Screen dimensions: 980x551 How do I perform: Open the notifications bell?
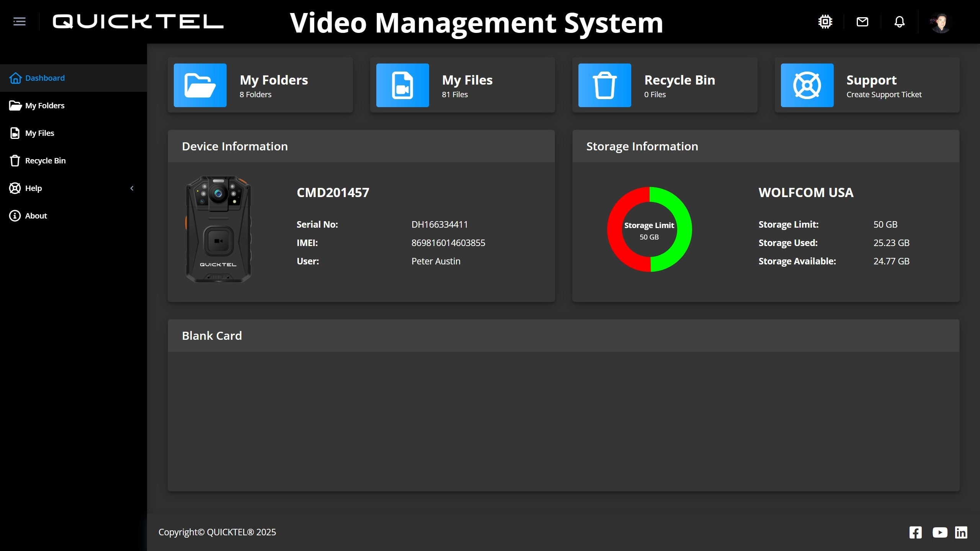coord(899,22)
